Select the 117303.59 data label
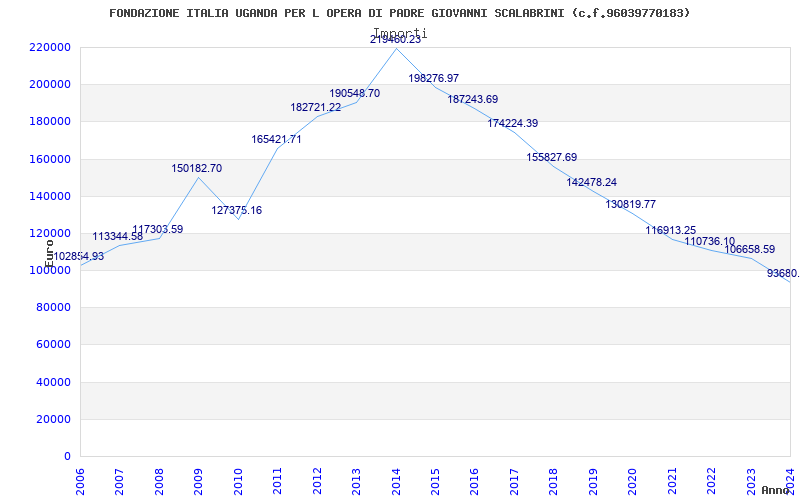The width and height of the screenshot is (800, 500). 158,230
